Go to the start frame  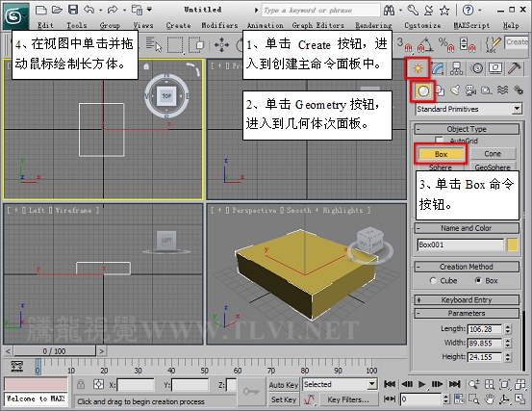390,384
